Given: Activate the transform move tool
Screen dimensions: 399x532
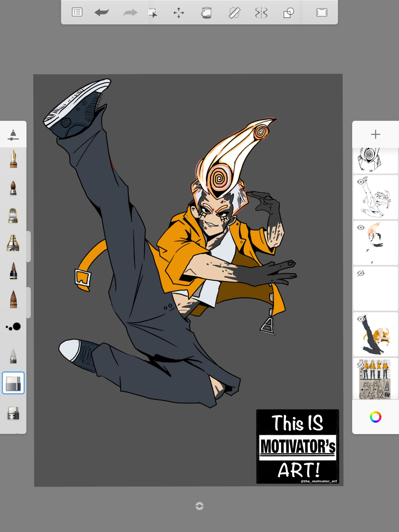Looking at the screenshot, I should coord(179,13).
